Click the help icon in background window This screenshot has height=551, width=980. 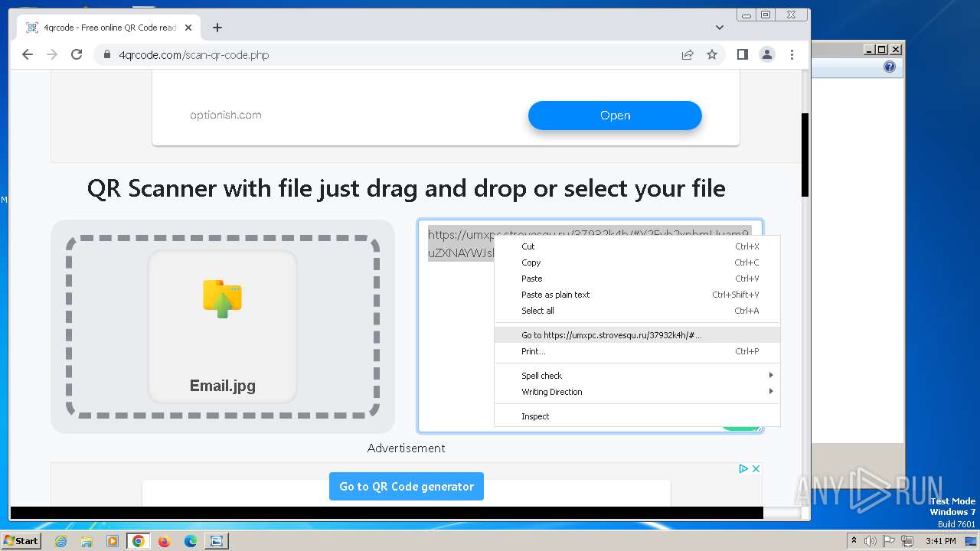(x=889, y=67)
